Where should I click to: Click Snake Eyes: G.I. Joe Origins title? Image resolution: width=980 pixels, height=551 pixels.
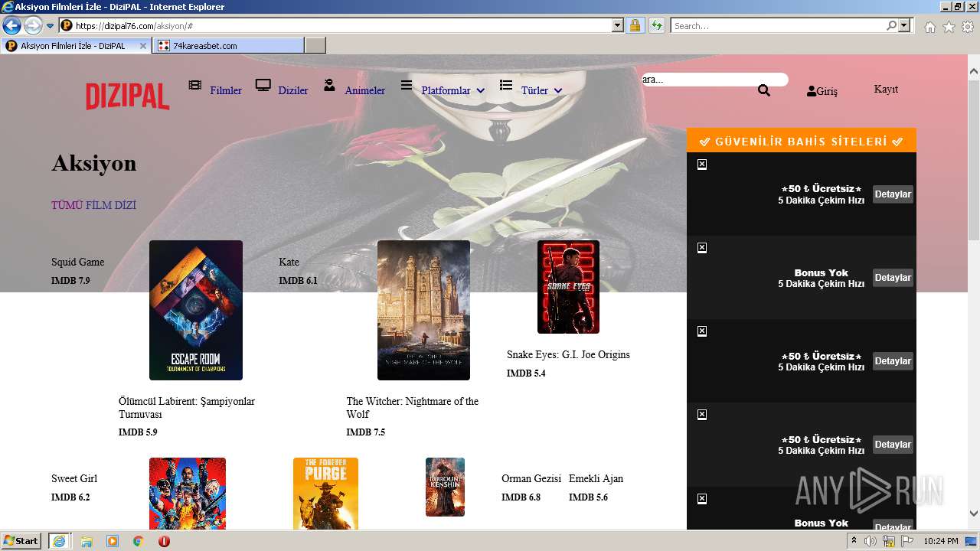click(568, 354)
